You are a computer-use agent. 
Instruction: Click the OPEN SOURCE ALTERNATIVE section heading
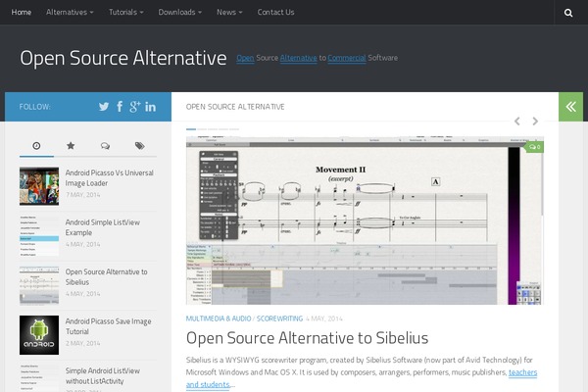point(235,107)
